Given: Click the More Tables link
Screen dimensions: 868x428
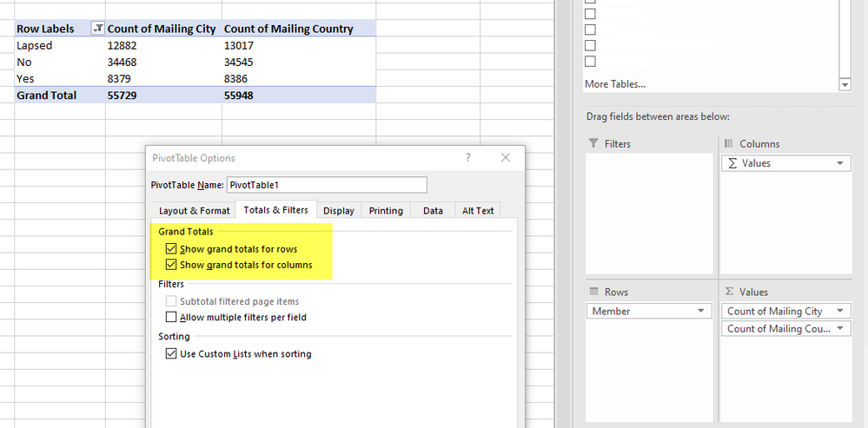Looking at the screenshot, I should (x=615, y=84).
